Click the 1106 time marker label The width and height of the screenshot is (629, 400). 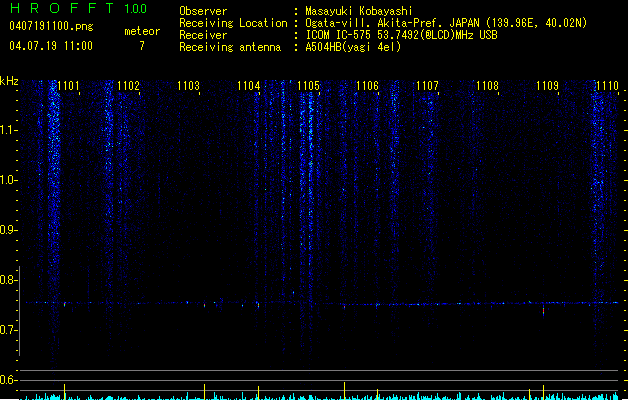367,86
